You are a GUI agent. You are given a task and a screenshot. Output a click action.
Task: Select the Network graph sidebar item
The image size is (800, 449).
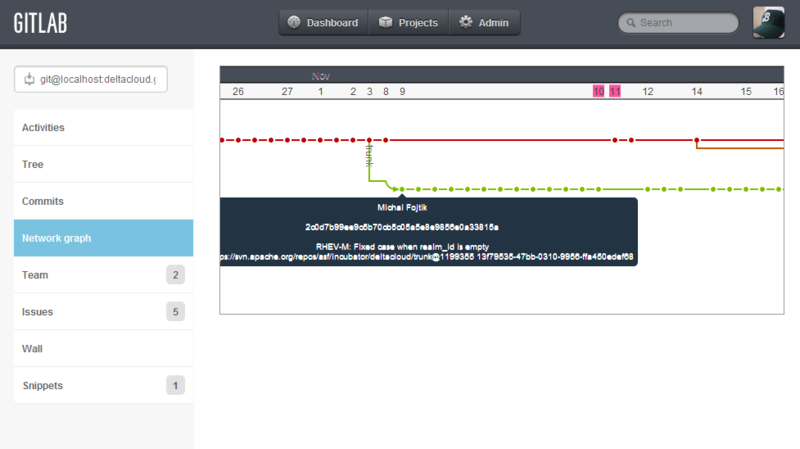point(104,238)
